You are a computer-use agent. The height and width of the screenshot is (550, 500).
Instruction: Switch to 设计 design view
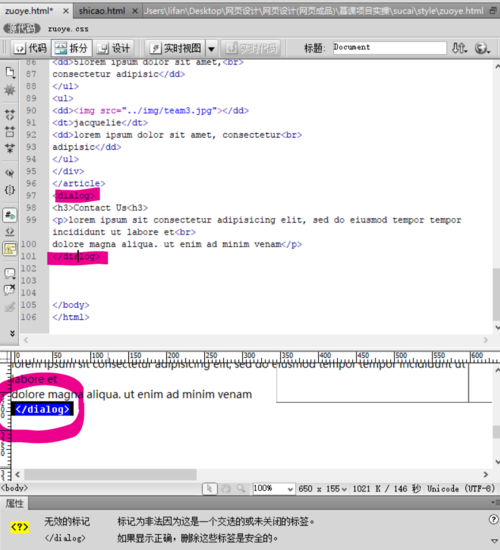tap(114, 48)
